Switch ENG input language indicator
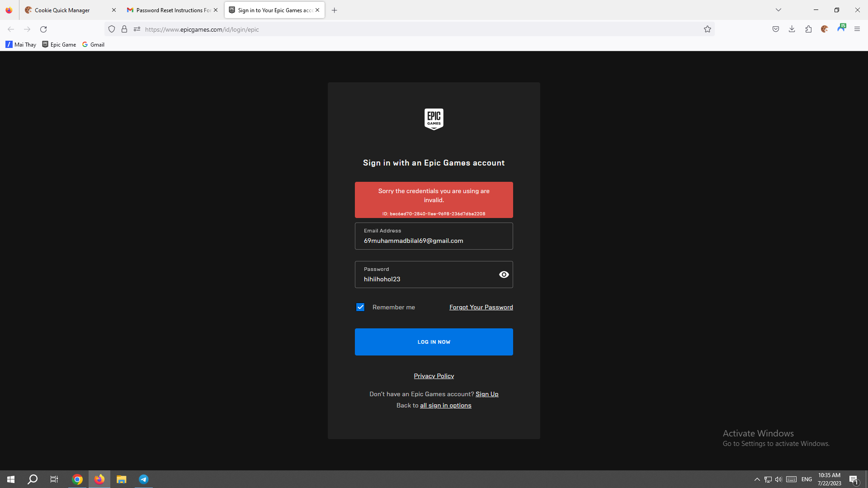 point(807,479)
